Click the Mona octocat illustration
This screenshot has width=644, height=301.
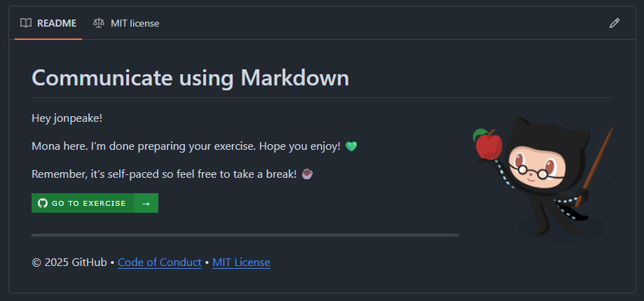[542, 178]
